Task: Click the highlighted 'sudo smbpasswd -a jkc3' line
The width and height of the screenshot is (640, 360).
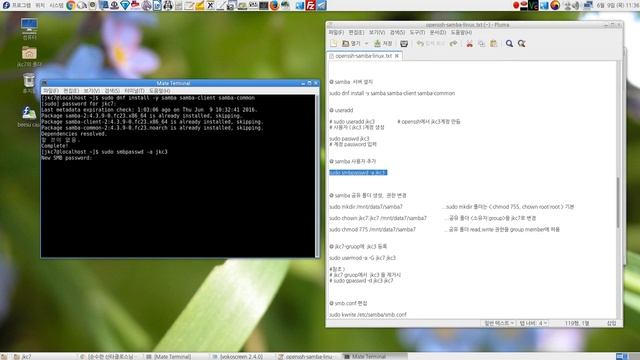Action: [x=358, y=173]
